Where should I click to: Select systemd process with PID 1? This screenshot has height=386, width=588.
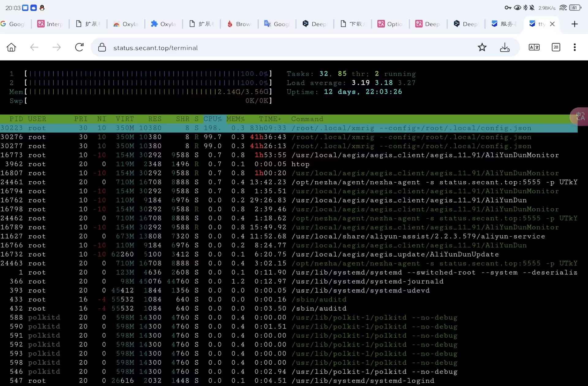[289, 272]
